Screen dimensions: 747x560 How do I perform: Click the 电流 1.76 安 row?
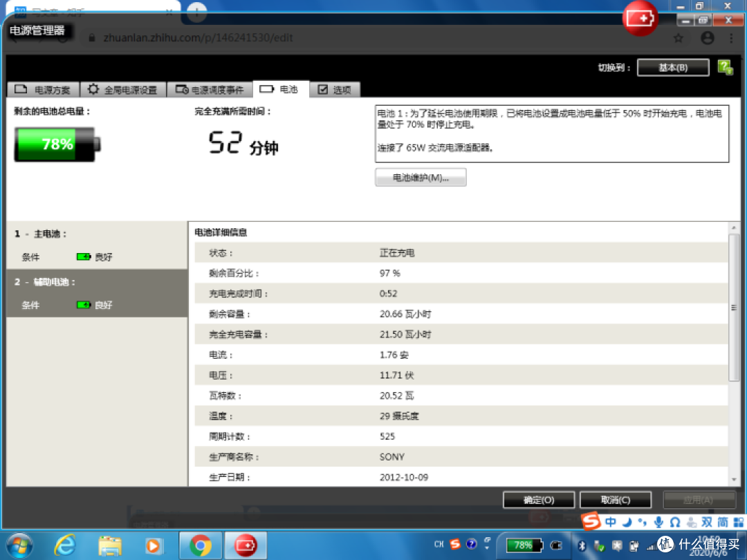[461, 355]
